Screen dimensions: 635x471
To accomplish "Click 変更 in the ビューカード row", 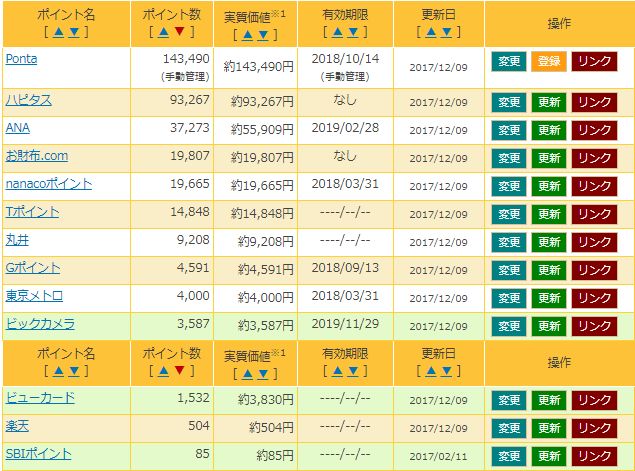I will (509, 400).
